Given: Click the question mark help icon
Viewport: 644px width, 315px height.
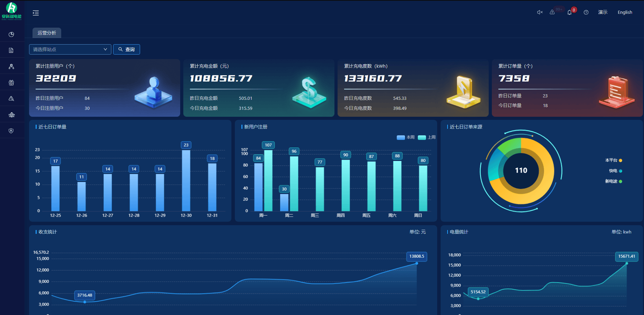Looking at the screenshot, I should point(586,12).
